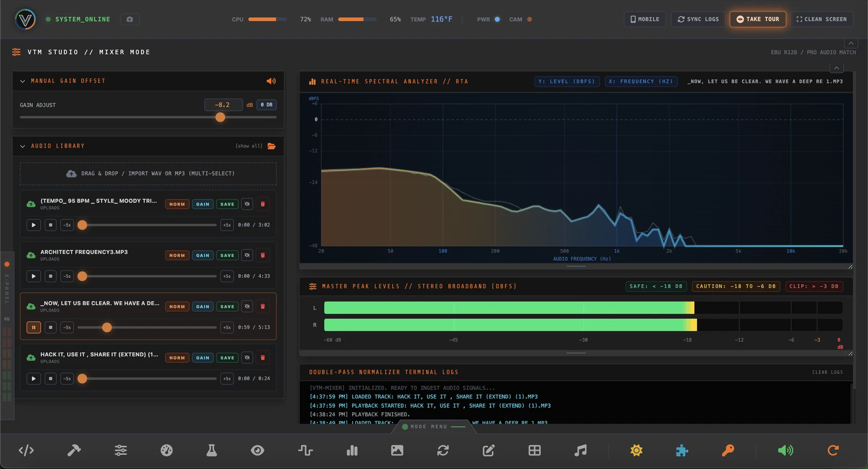Screen dimensions: 868x469
Task: Toggle the Y: Level (dBFS) axis option
Action: pos(566,81)
